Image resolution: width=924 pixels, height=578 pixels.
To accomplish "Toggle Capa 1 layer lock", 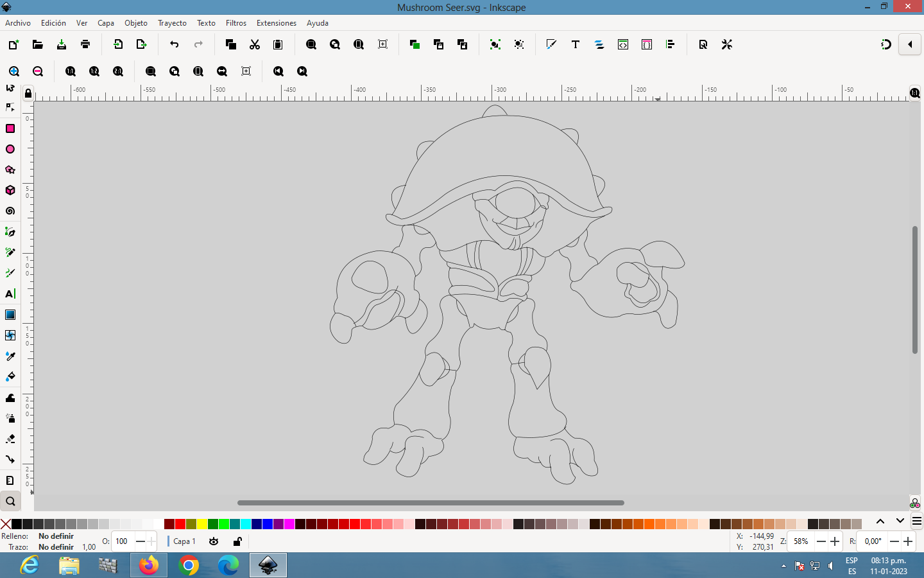I will 237,541.
